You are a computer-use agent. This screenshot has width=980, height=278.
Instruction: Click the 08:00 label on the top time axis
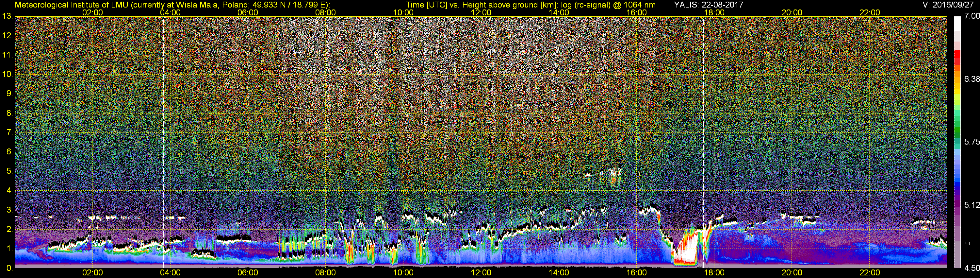pos(326,12)
